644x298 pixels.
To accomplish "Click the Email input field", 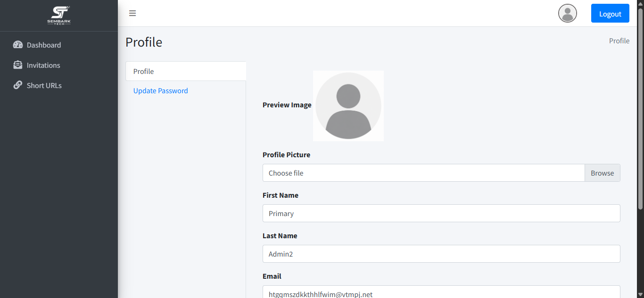I will [x=441, y=292].
